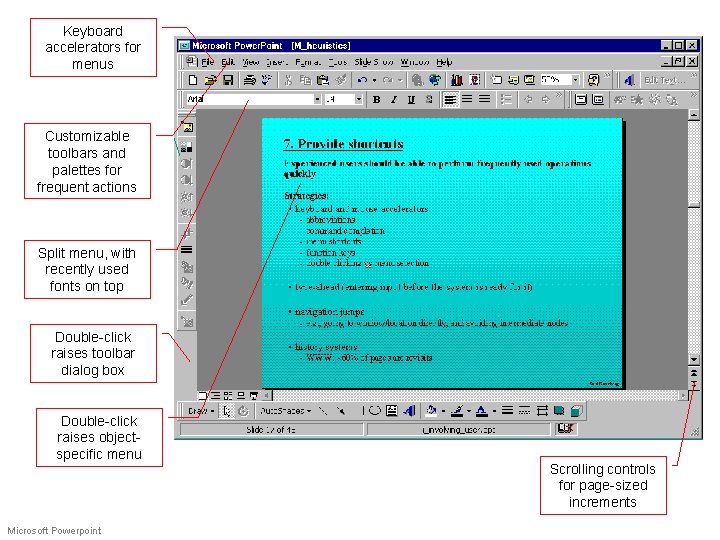
Task: Click the Insert Hyperlink icon
Action: (417, 80)
